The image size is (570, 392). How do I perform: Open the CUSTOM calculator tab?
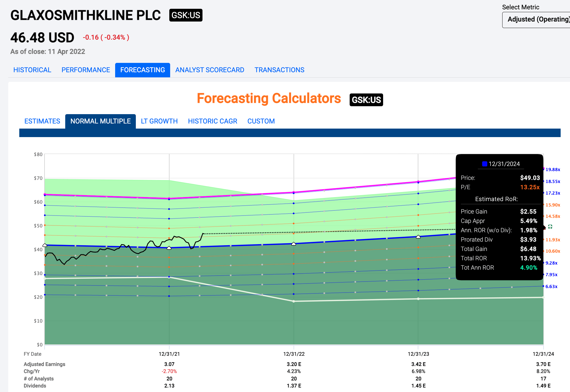pyautogui.click(x=261, y=121)
